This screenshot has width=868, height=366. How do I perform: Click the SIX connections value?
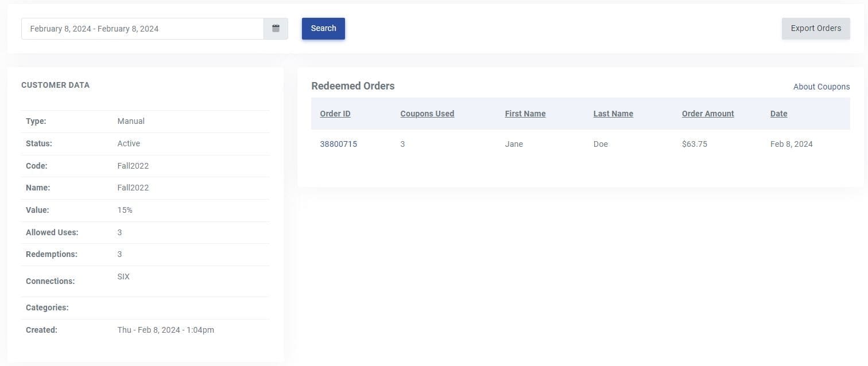pos(123,277)
